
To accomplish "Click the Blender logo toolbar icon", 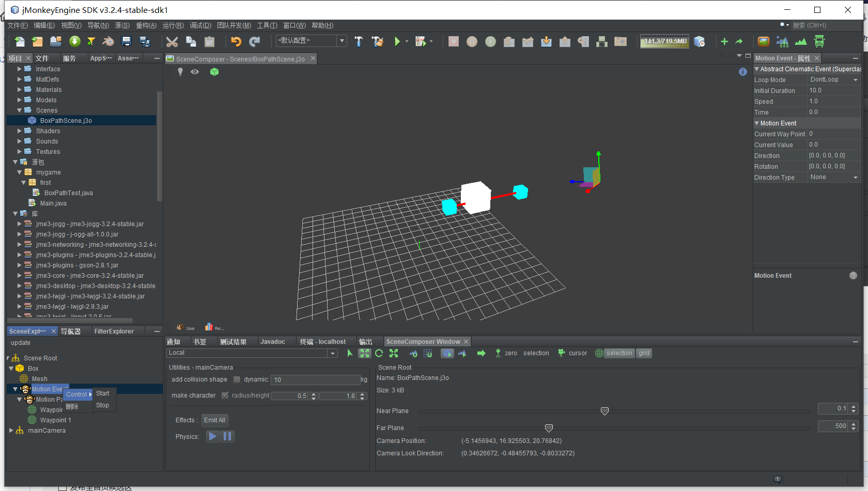I will click(108, 41).
